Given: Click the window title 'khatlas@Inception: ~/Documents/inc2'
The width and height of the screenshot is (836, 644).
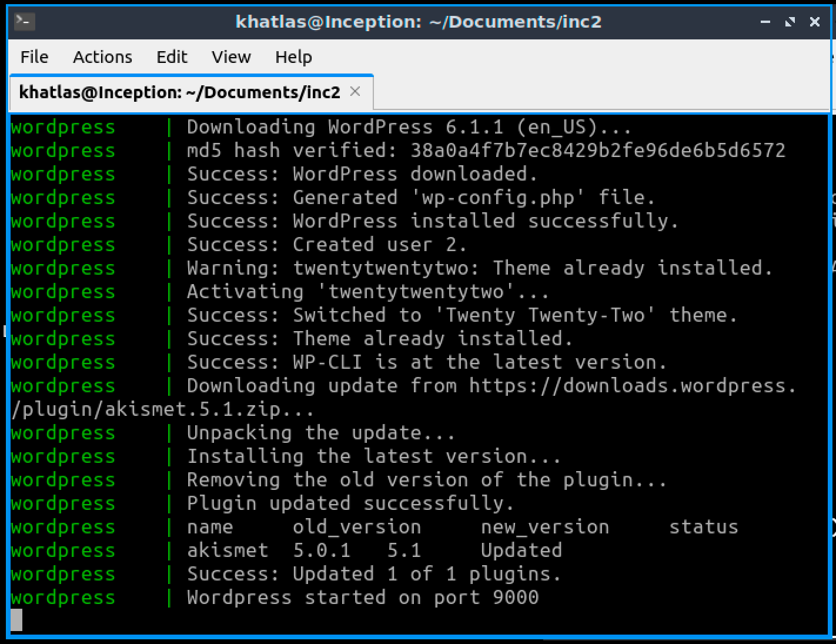Looking at the screenshot, I should pos(418,22).
